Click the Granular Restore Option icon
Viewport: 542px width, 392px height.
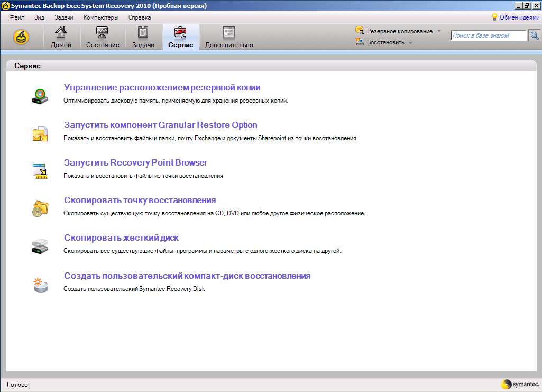pyautogui.click(x=40, y=134)
